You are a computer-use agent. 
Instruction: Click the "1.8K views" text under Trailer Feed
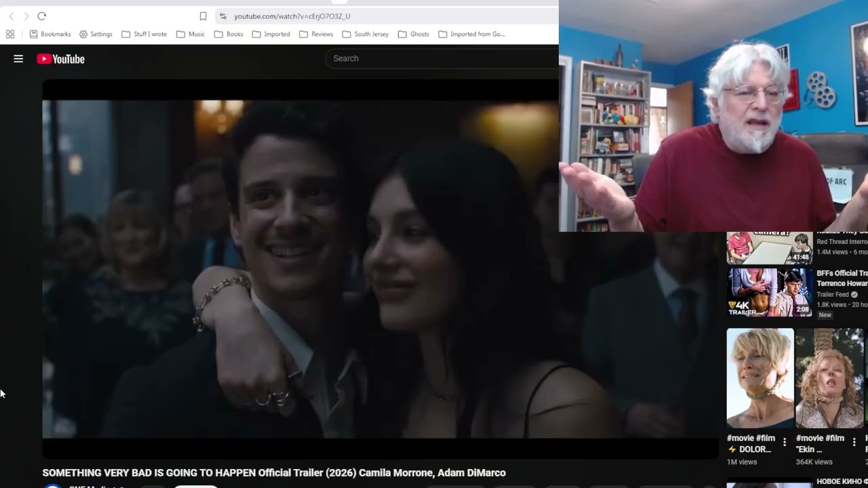tap(832, 305)
